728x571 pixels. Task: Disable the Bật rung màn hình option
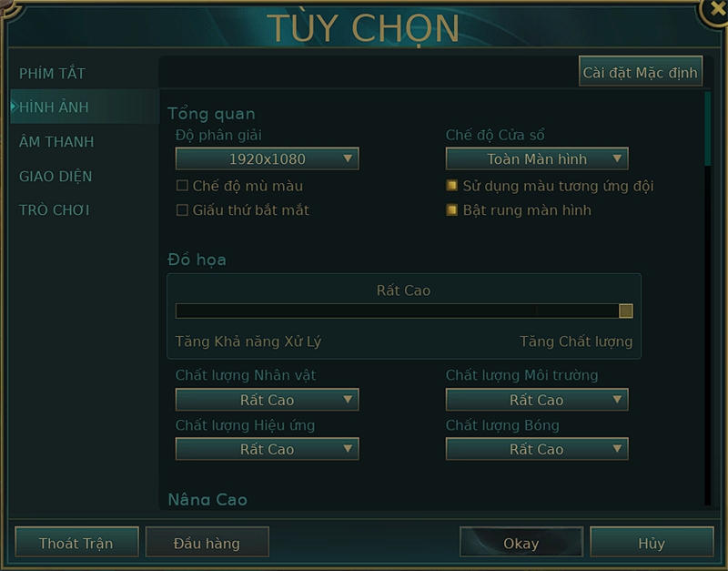452,209
